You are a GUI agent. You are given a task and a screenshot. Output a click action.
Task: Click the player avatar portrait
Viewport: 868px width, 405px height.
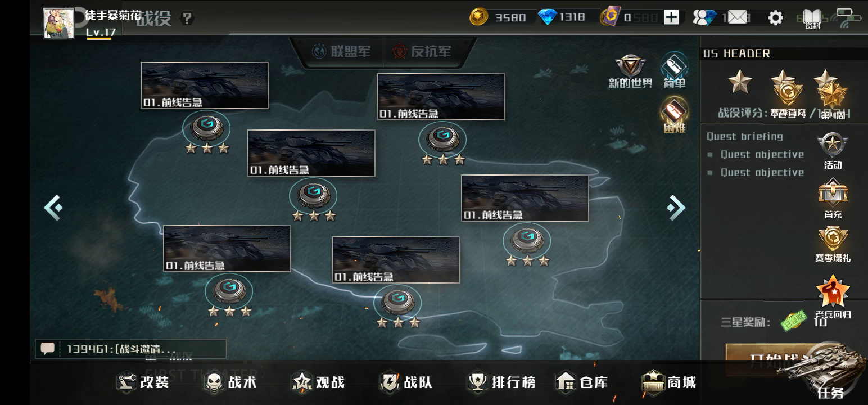[59, 22]
